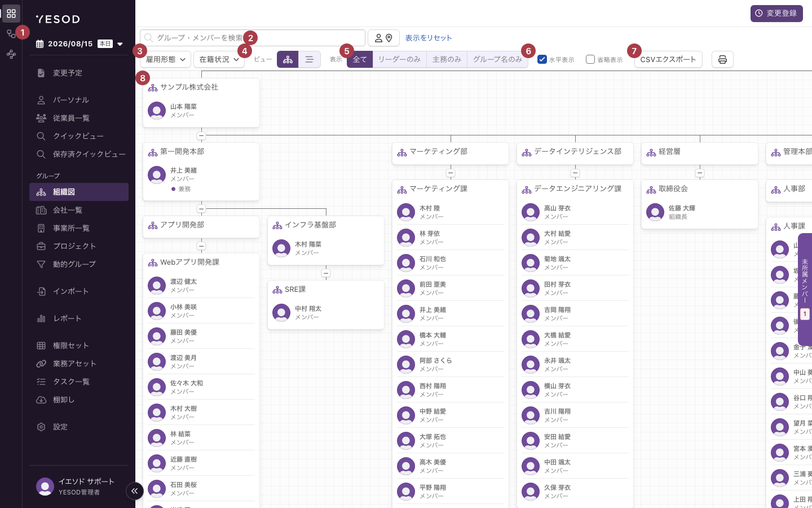Click the printer icon button
This screenshot has width=812, height=508.
pyautogui.click(x=722, y=59)
